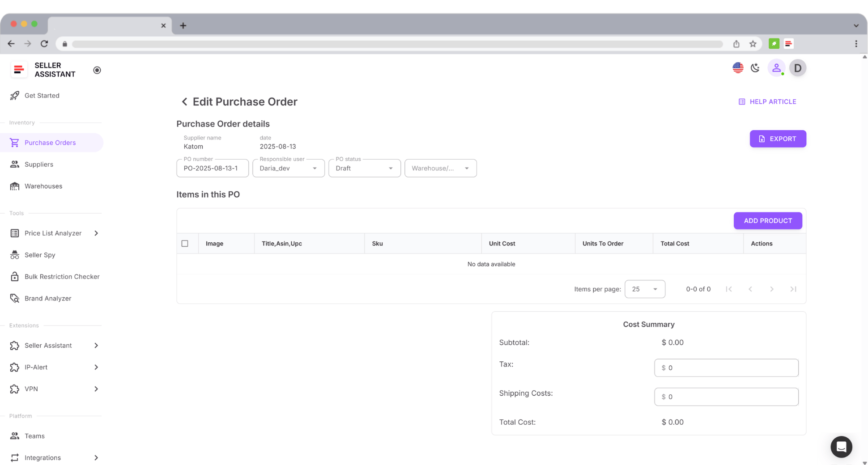Open Warehouse dropdown
868x465 pixels.
tap(441, 168)
